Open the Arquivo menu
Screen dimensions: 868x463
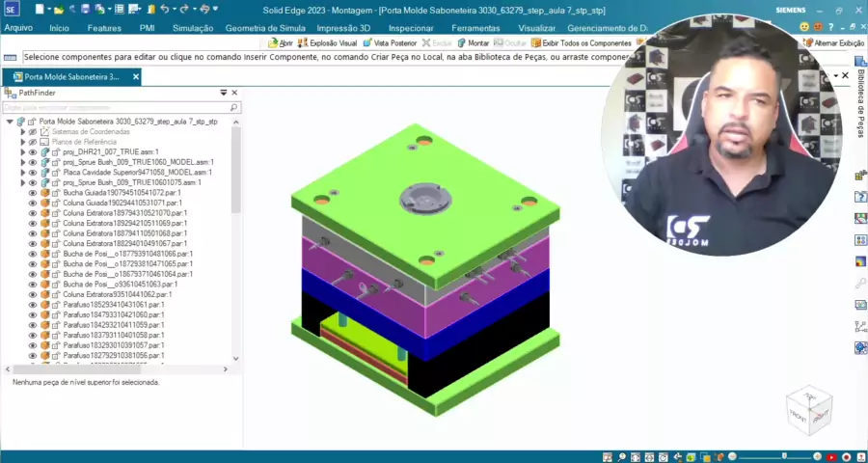coord(19,28)
